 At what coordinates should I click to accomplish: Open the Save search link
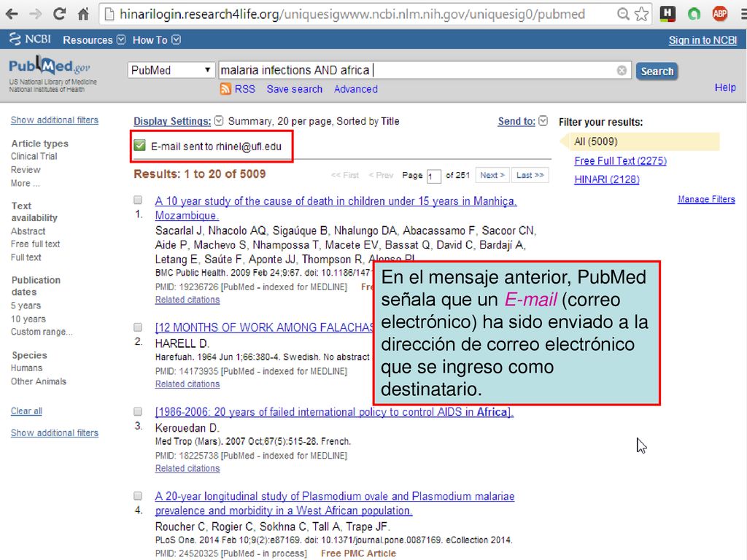click(295, 89)
